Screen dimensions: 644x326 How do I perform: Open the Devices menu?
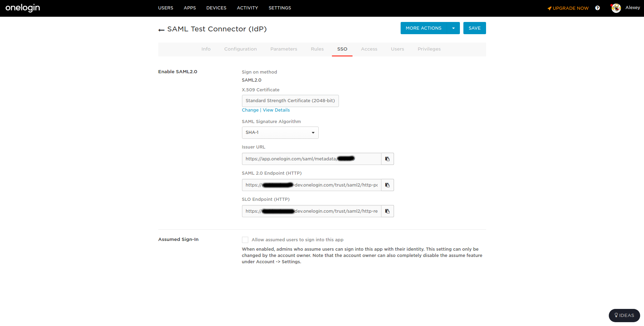[x=216, y=8]
